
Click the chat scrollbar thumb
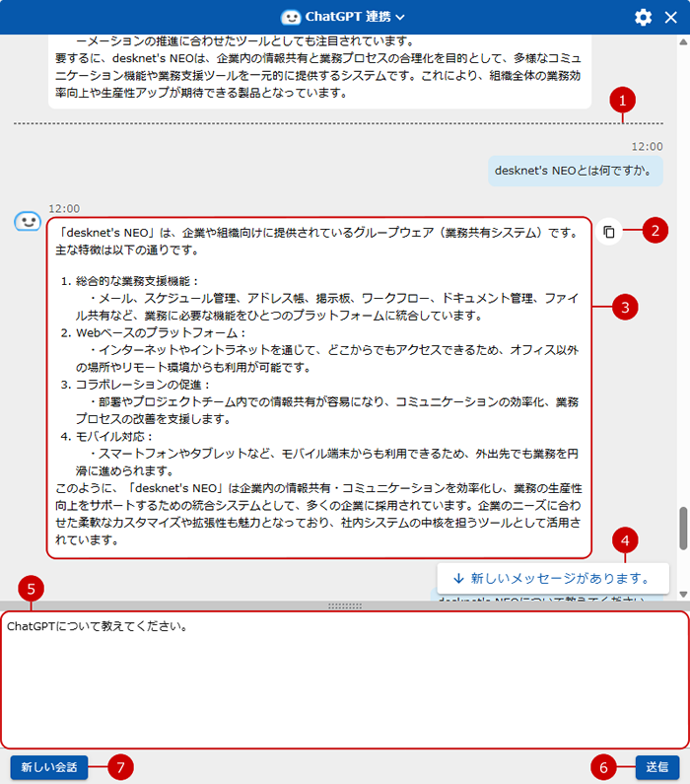coord(683,529)
